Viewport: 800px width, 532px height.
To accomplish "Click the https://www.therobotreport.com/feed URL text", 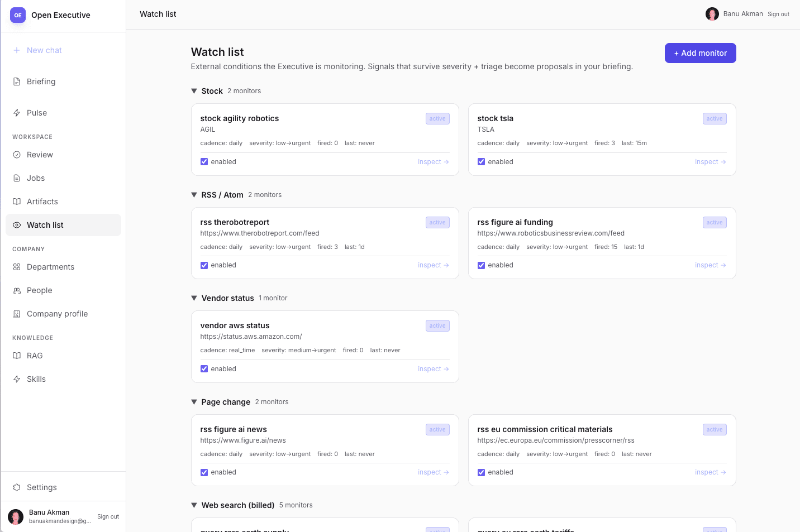I will click(x=260, y=233).
